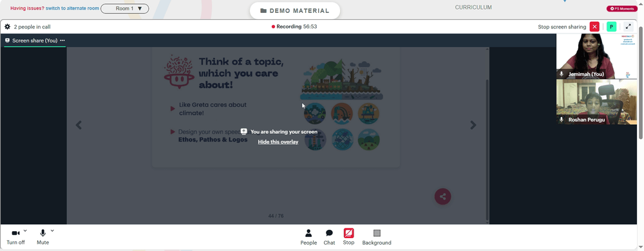
Task: Click Jemimah's microphone status icon
Action: pos(562,74)
